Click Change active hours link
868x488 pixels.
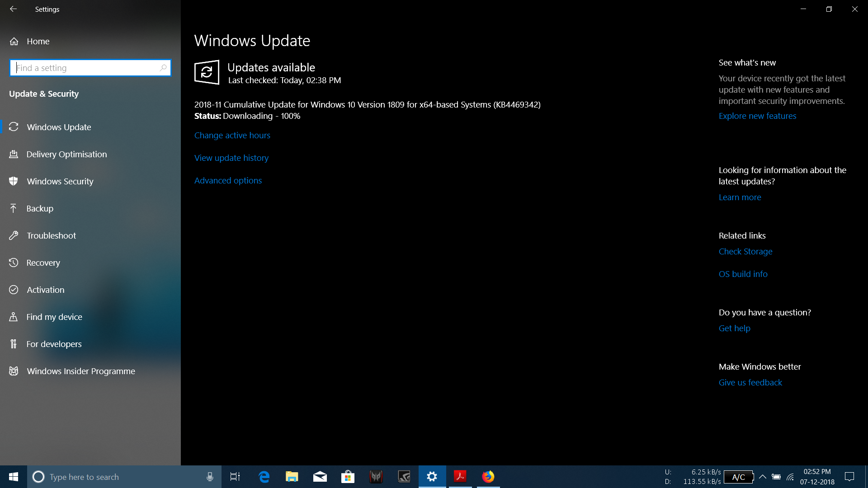[x=232, y=135]
